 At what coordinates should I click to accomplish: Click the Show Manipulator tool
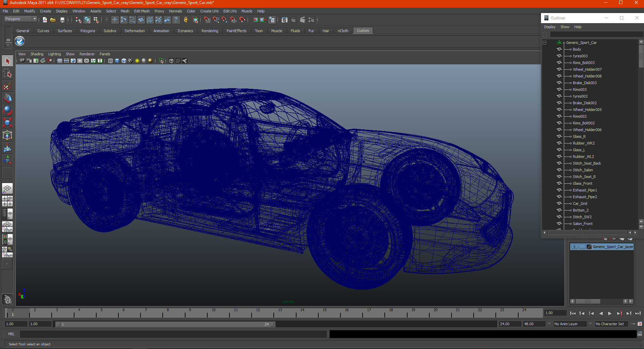(x=7, y=160)
